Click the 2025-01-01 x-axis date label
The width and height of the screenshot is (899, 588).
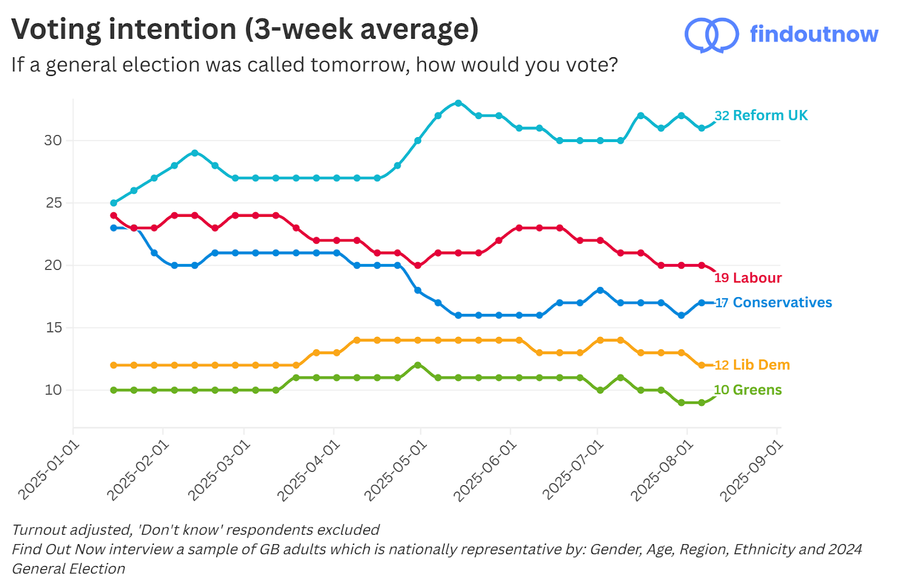(49, 470)
